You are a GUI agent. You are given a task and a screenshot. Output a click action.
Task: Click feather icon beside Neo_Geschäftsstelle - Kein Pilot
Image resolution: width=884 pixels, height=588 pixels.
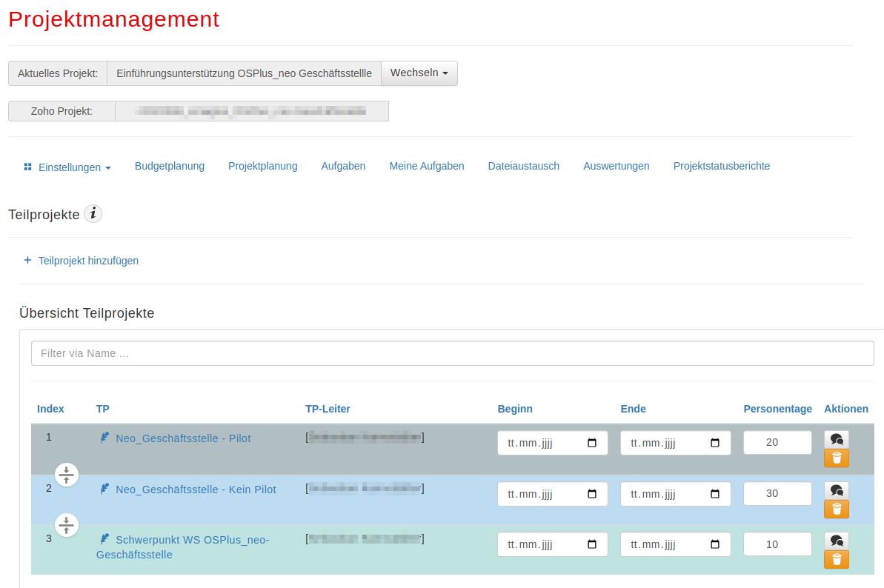(104, 489)
